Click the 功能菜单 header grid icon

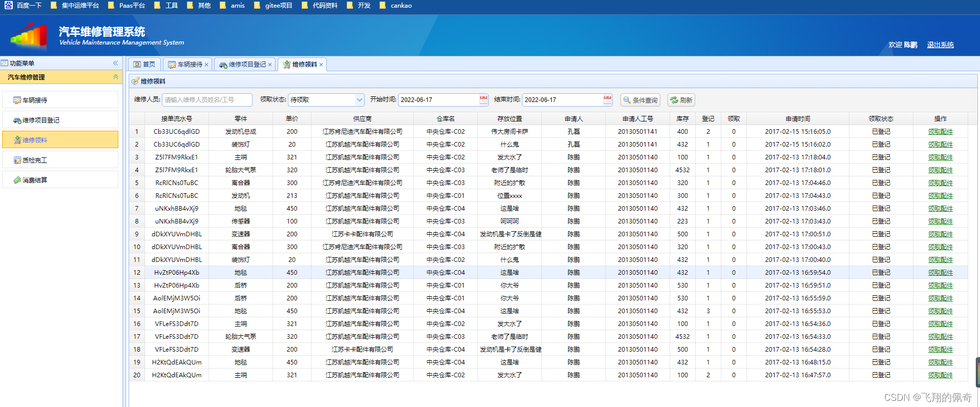[5, 63]
